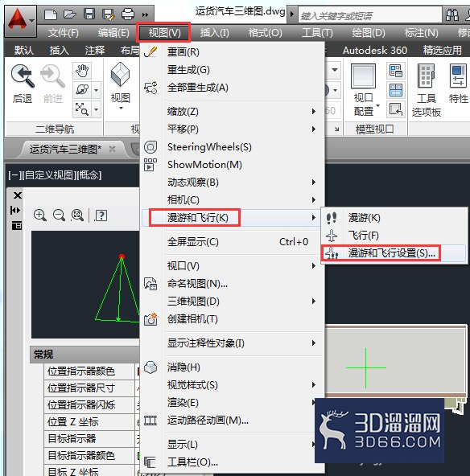Screen dimensions: 470x476
Task: Open the Orbit tool dropdown arrow
Action: (x=97, y=90)
